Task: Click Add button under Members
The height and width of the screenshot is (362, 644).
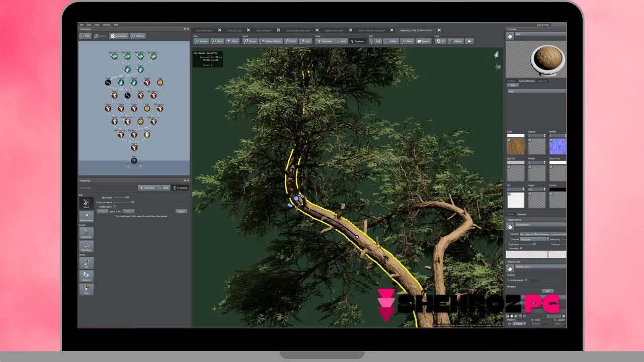Action: click(547, 291)
